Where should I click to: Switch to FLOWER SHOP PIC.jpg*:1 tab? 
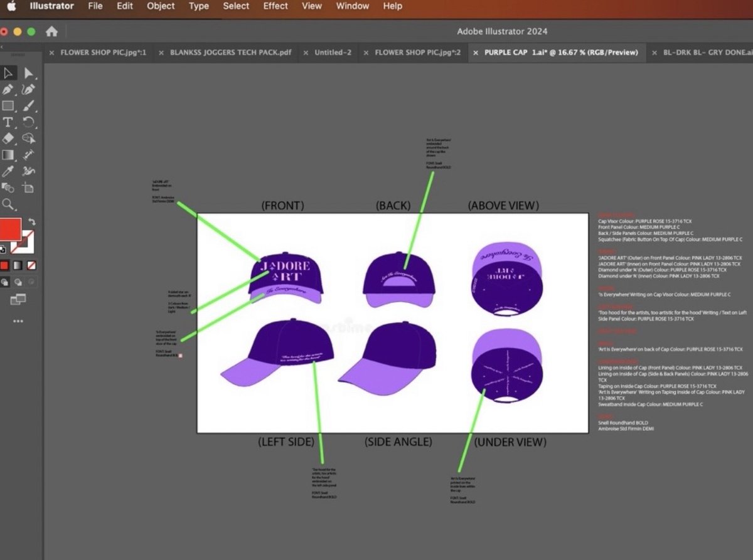point(103,53)
